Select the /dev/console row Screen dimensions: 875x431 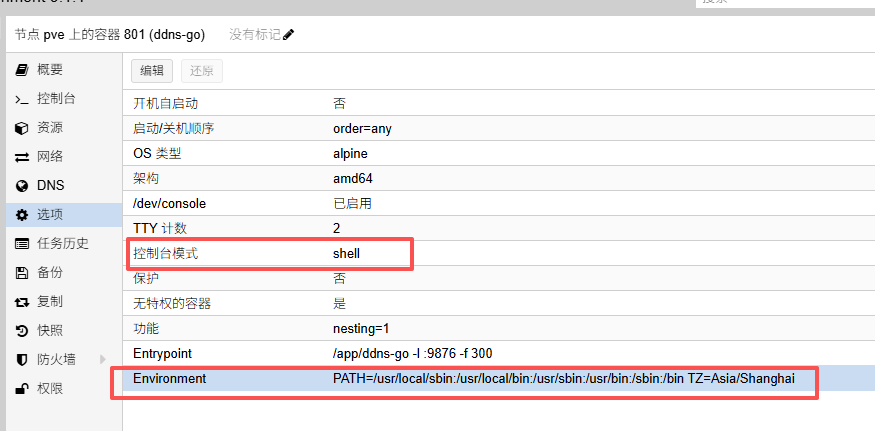[499, 204]
